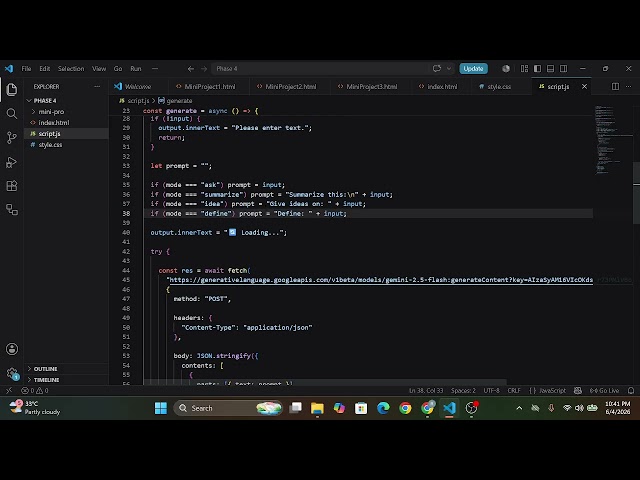Viewport: 640px width, 480px height.
Task: Open the Source Control view
Action: pos(12,138)
